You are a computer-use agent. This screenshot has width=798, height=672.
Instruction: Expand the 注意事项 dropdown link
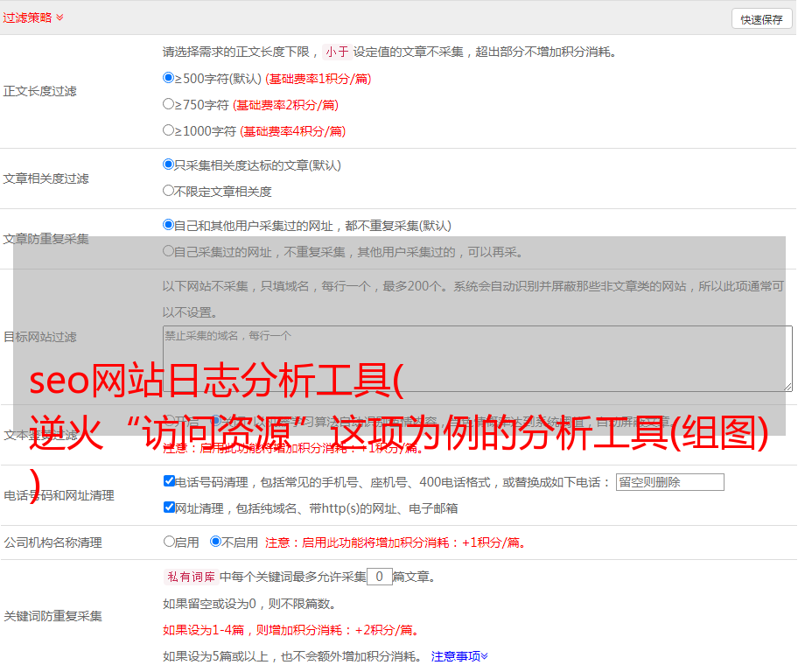459,655
